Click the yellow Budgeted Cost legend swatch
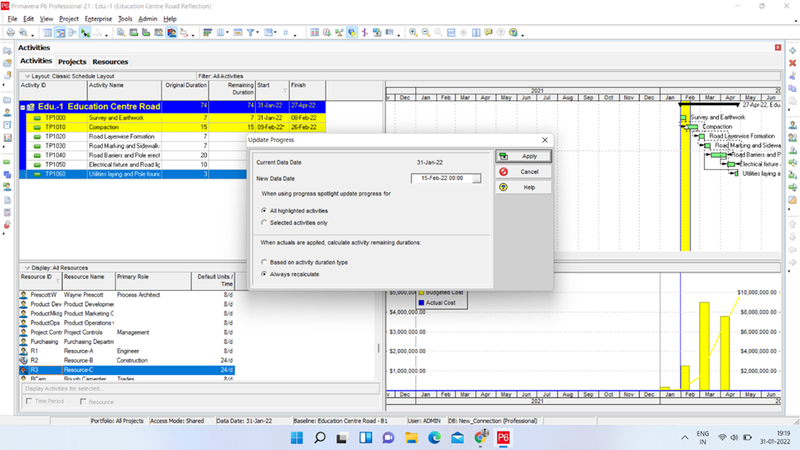This screenshot has height=450, width=800. [421, 293]
